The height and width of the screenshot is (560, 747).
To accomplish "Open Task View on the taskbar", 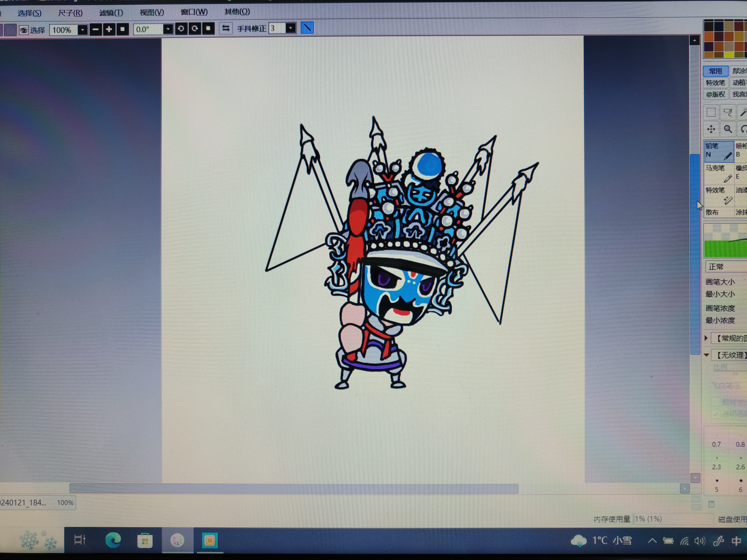I will (80, 540).
